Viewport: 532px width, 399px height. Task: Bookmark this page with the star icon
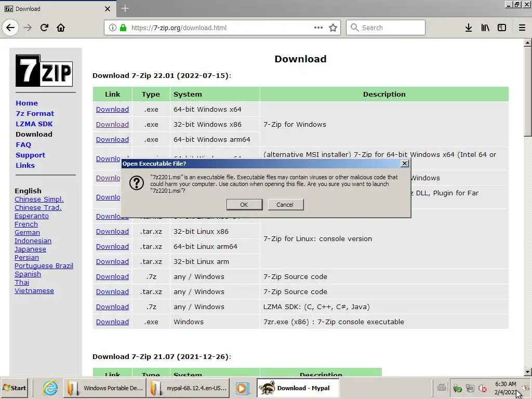click(333, 28)
